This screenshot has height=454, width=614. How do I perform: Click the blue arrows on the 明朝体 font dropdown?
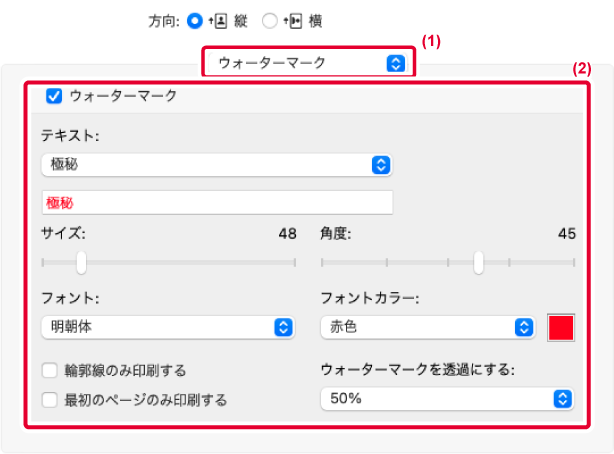(283, 327)
